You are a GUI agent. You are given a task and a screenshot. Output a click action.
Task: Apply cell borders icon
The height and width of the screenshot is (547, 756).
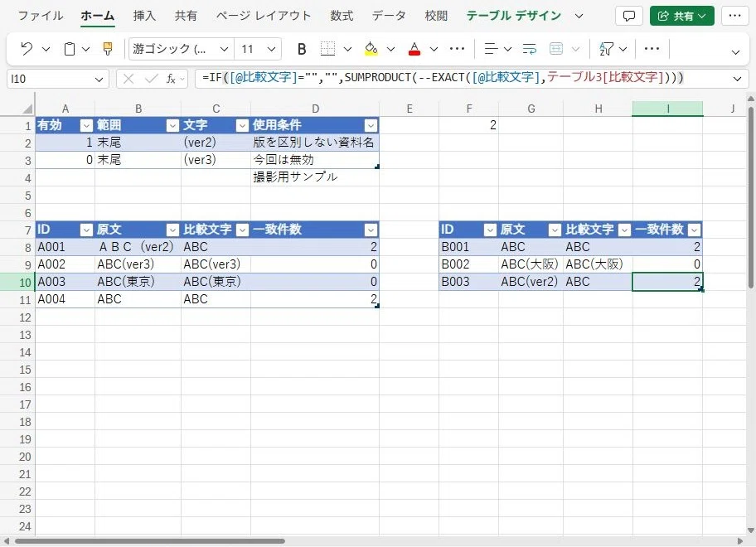pyautogui.click(x=328, y=49)
